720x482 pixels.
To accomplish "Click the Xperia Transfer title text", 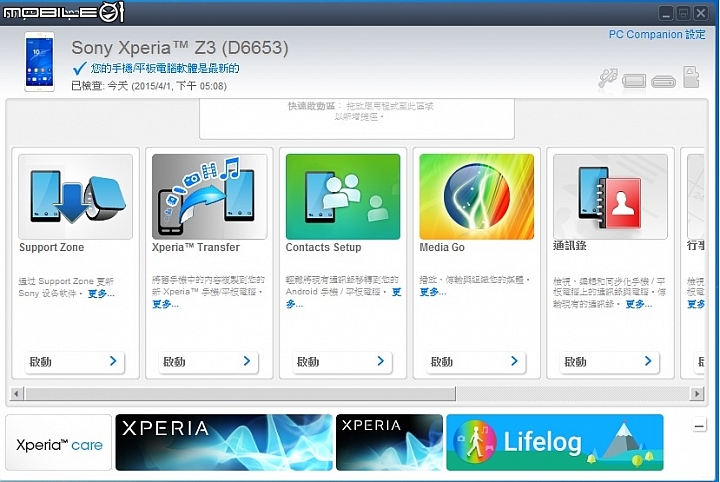I will [x=196, y=247].
